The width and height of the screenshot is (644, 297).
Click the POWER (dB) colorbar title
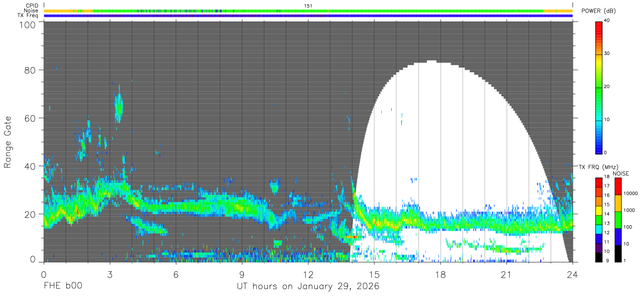point(598,12)
